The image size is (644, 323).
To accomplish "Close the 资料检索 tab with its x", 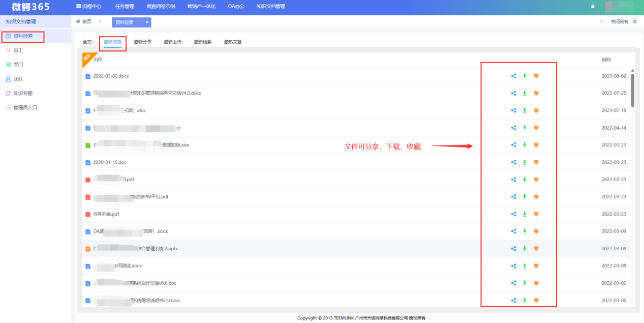I will [147, 22].
